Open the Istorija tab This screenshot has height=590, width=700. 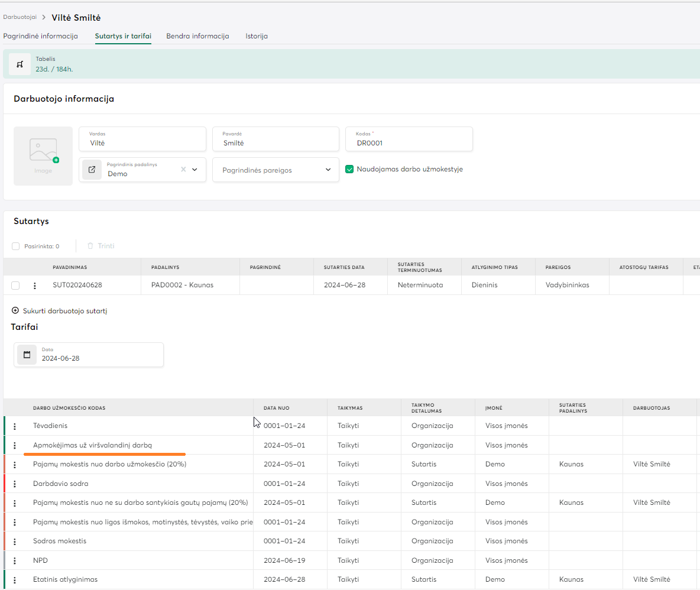coord(257,36)
